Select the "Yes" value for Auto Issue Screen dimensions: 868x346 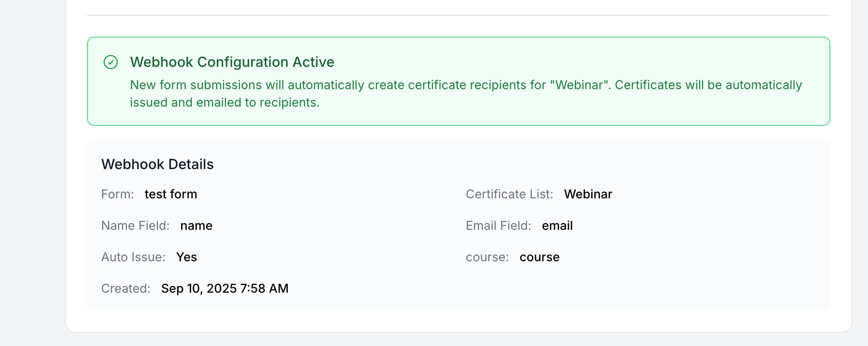click(186, 257)
